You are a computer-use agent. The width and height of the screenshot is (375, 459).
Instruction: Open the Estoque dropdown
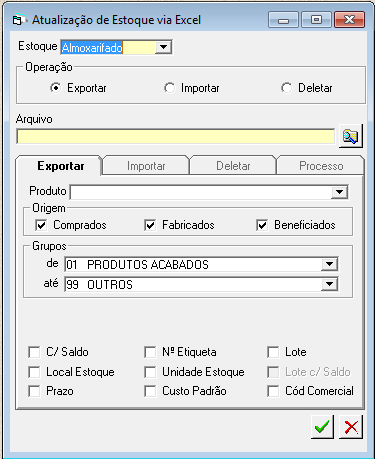coord(163,47)
